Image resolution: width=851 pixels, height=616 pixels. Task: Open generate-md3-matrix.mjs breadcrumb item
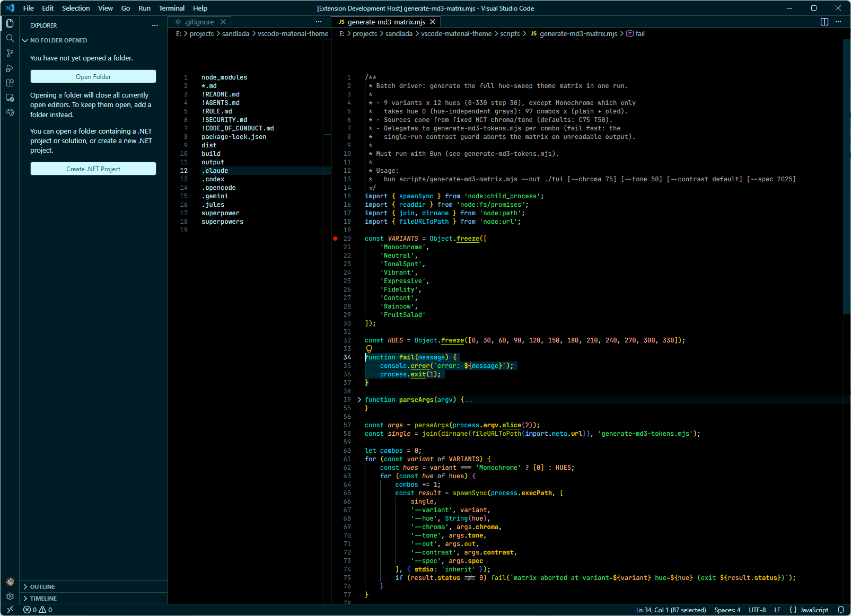coord(578,33)
